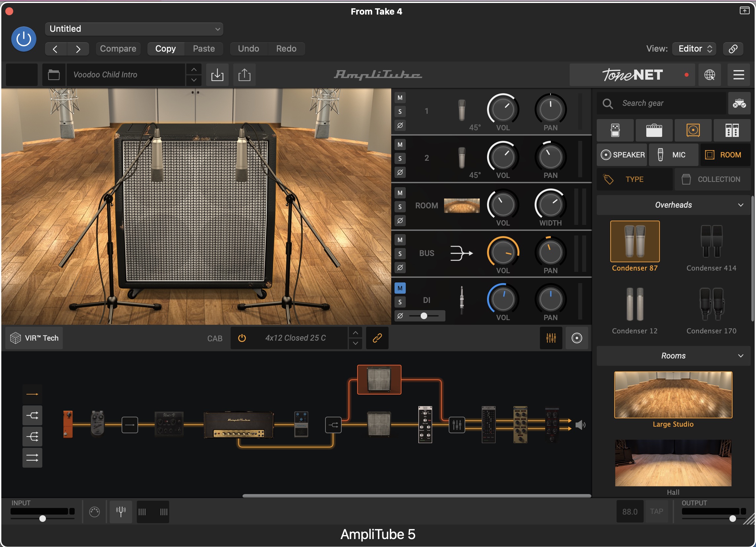
Task: Click the Copy button
Action: tap(165, 49)
